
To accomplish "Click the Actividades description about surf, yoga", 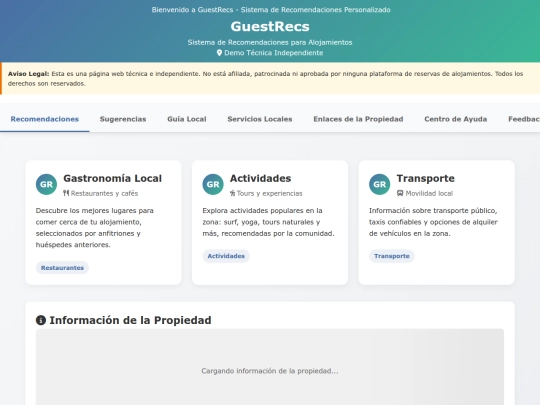I will click(x=268, y=222).
